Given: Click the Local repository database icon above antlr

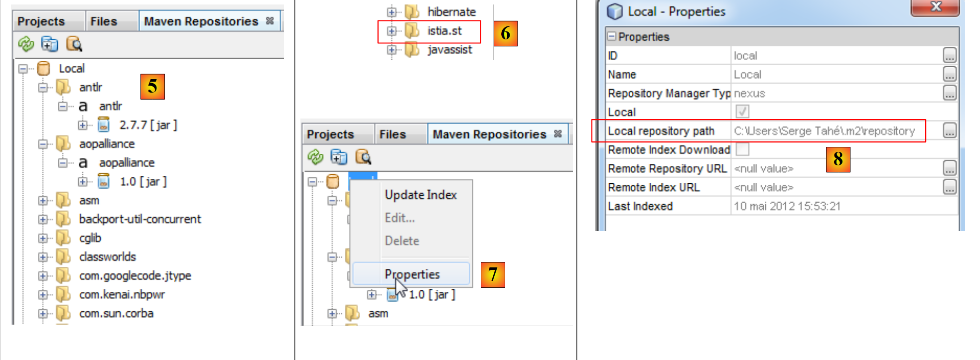Looking at the screenshot, I should point(44,69).
